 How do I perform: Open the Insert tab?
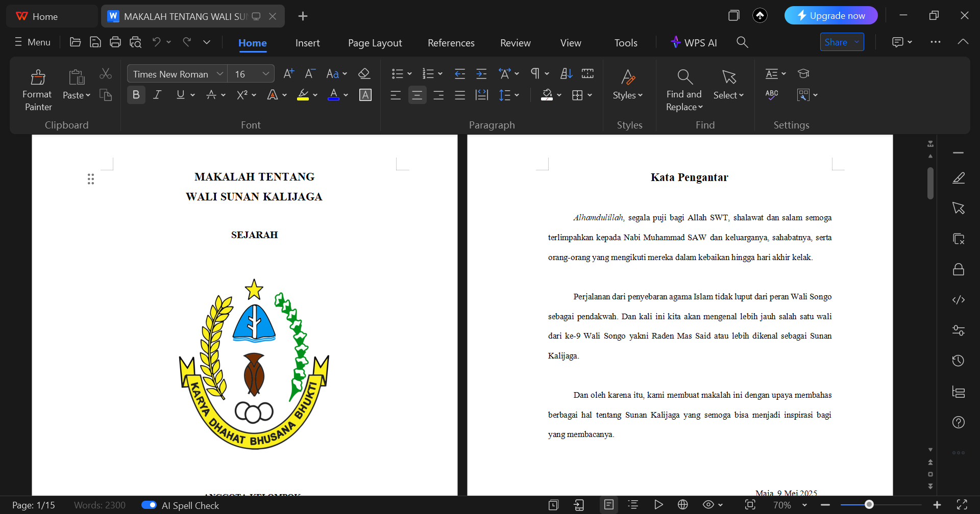click(x=308, y=43)
